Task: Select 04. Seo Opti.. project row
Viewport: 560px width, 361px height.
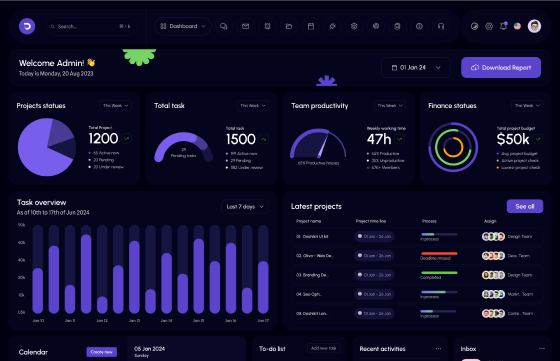Action: pos(417,294)
